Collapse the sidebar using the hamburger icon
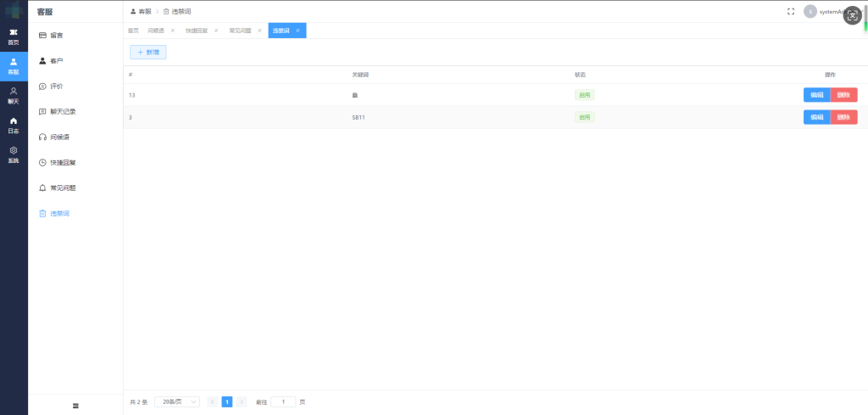 click(75, 406)
